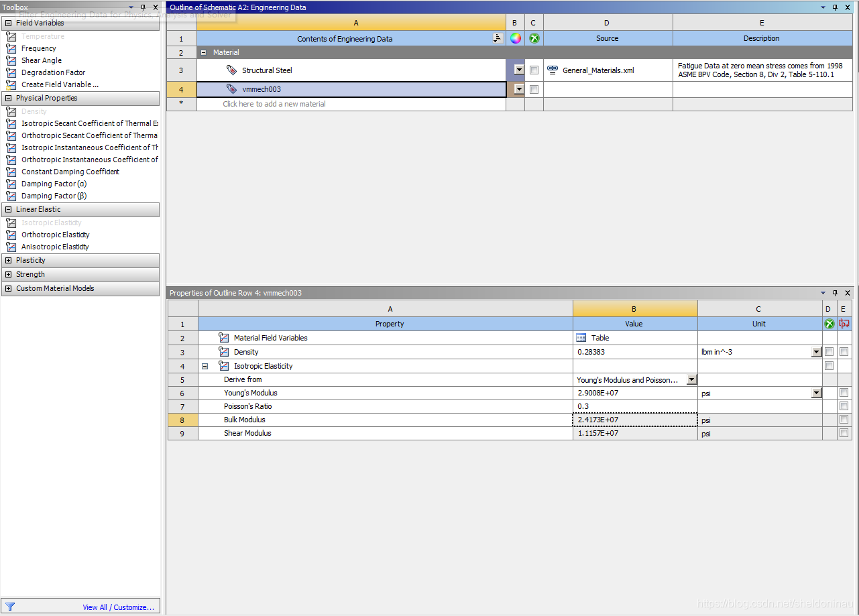Click the sort icon in Contents of Engineering Data header
Viewport: 859px width, 616px height.
coord(497,38)
